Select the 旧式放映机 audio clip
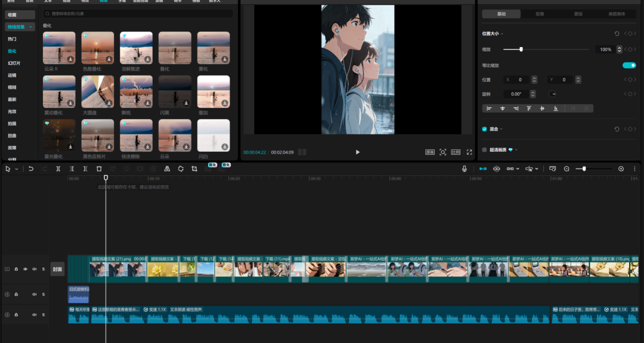 tap(79, 294)
